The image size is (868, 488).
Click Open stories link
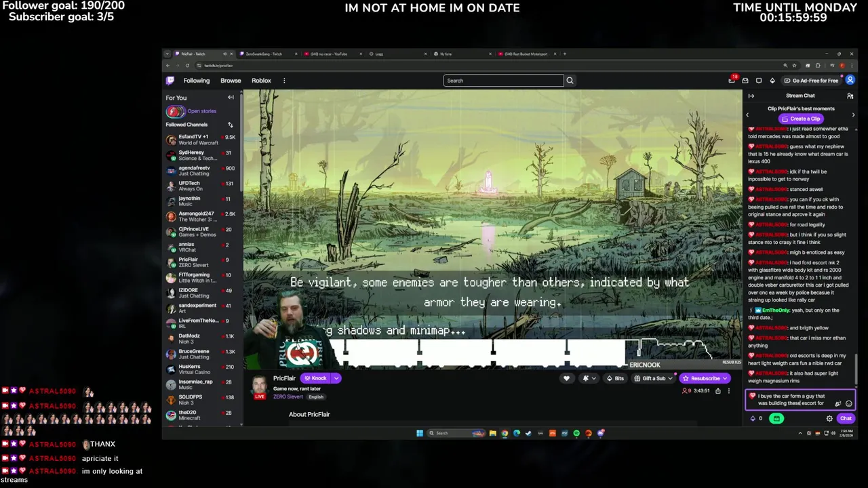(x=202, y=111)
